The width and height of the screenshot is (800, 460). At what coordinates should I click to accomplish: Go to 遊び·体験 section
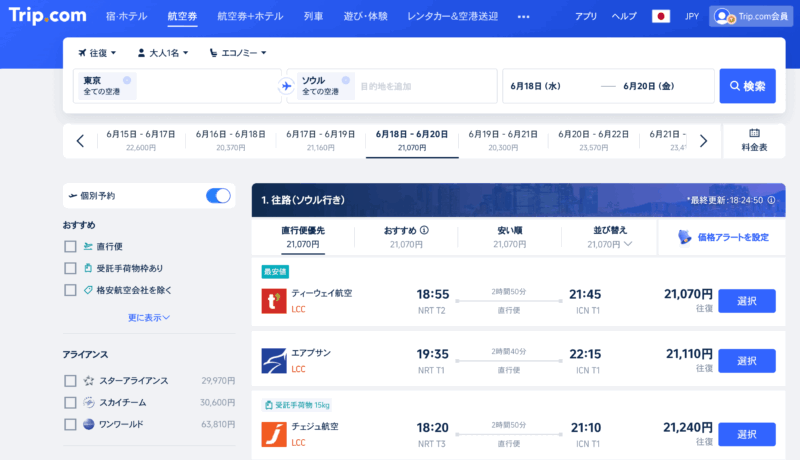click(365, 16)
